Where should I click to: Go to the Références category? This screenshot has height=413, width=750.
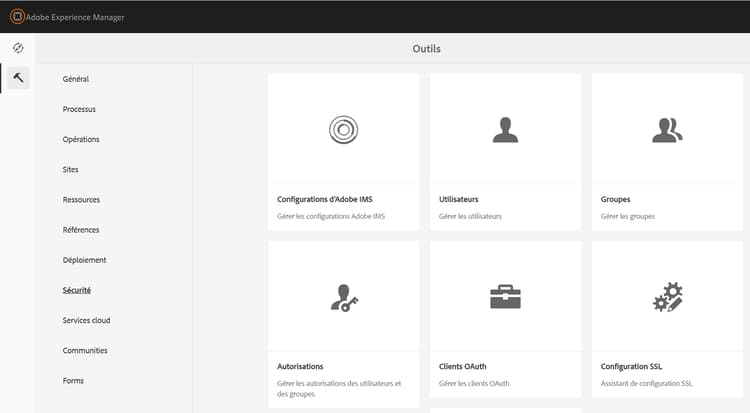coord(81,230)
